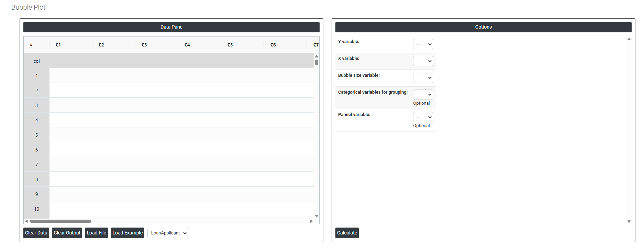This screenshot has height=252, width=644.
Task: Open the Y variable dropdown
Action: click(x=423, y=44)
